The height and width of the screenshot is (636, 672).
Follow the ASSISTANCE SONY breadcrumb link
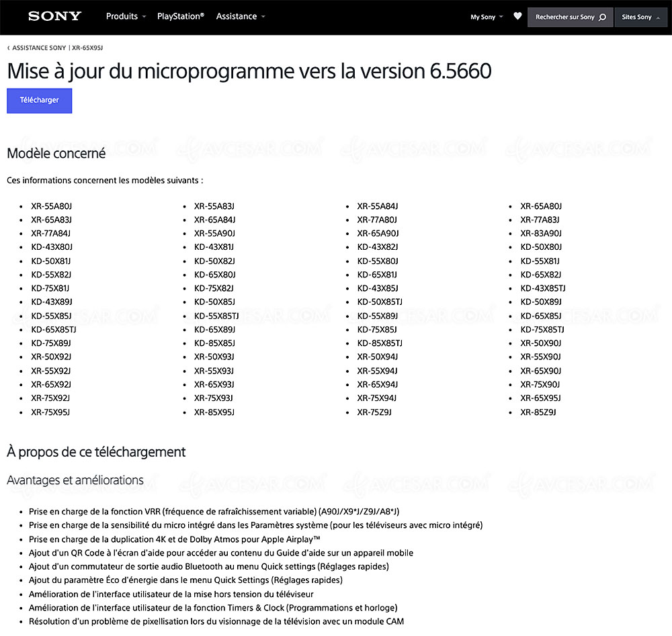(x=39, y=48)
